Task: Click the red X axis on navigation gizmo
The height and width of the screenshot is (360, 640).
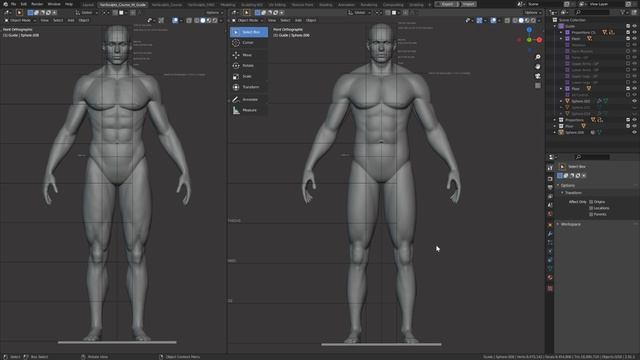Action: click(x=539, y=40)
